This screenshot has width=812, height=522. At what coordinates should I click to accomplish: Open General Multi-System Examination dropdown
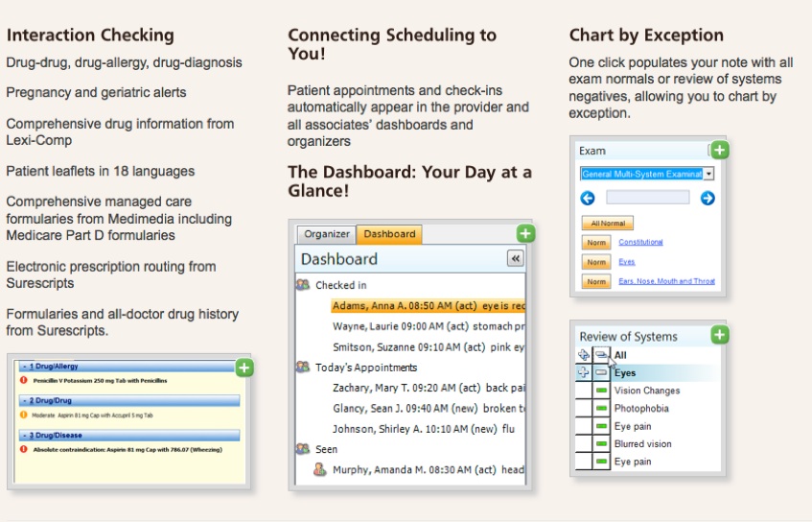pos(708,174)
